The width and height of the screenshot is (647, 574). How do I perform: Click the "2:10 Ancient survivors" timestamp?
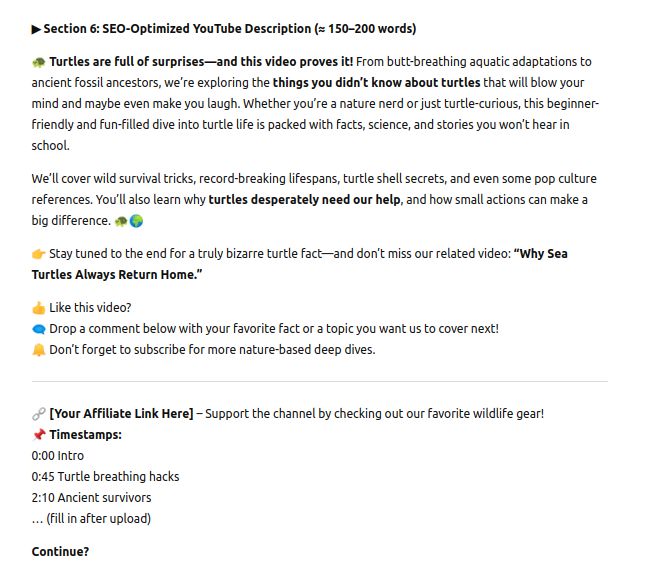(91, 498)
